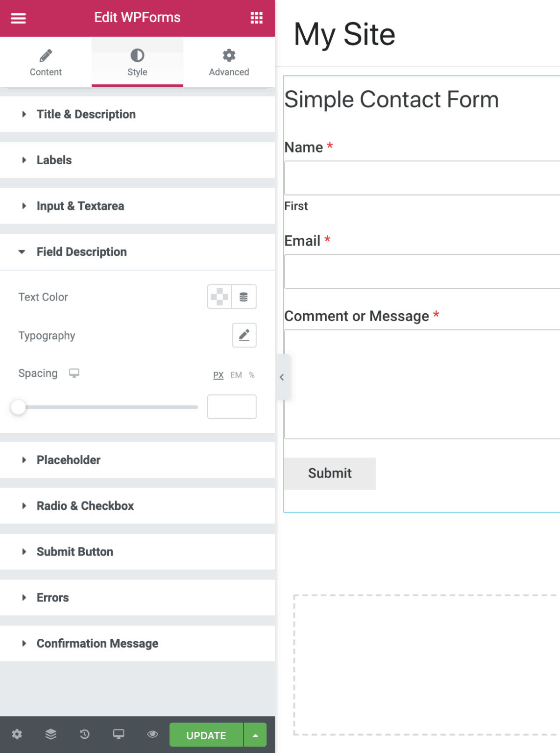
Task: Click the global colors icon for Text Color
Action: (x=244, y=297)
